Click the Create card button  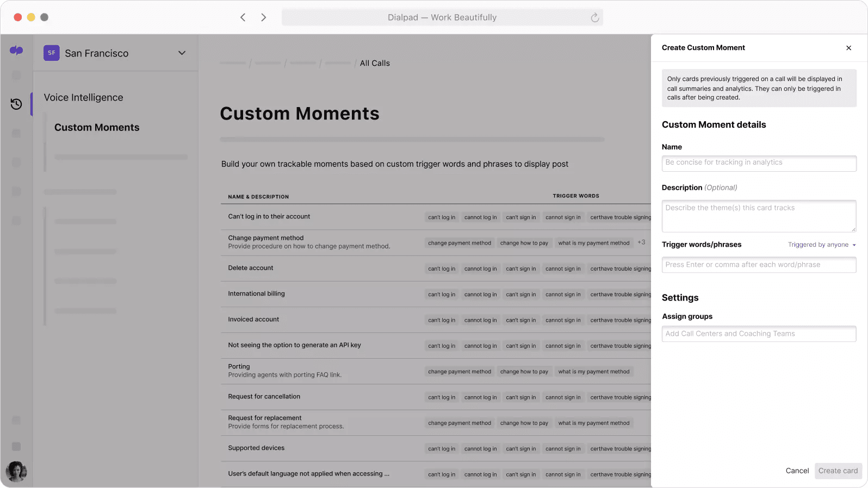click(838, 471)
